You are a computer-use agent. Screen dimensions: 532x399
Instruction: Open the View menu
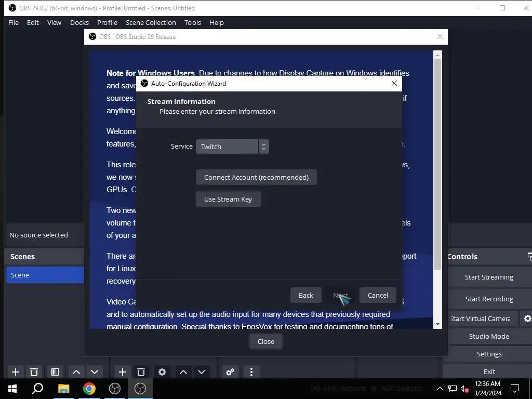point(54,22)
